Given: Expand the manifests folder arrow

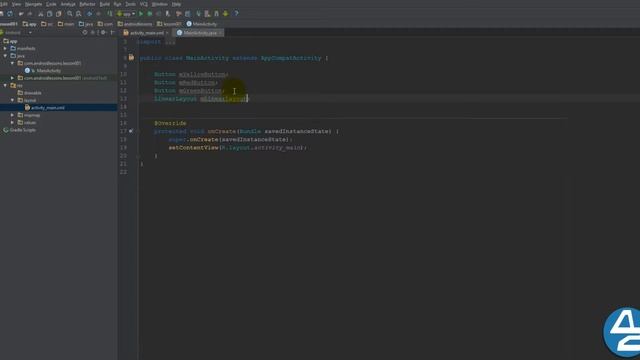Looking at the screenshot, I should click(5, 49).
